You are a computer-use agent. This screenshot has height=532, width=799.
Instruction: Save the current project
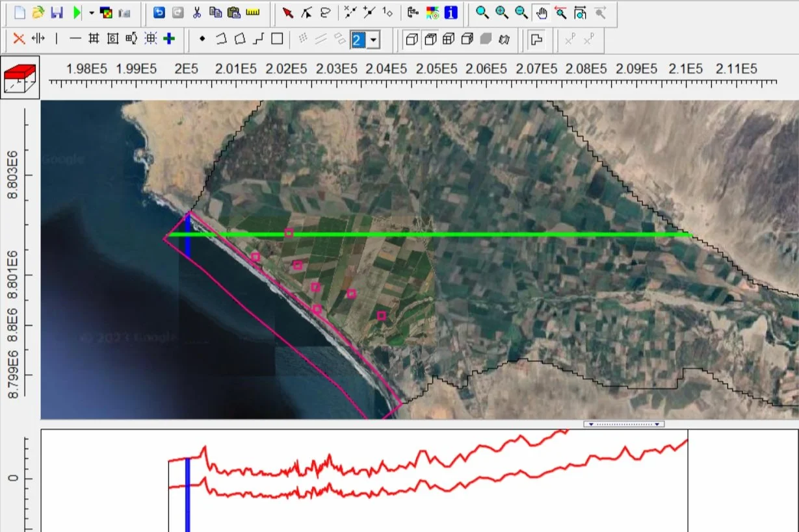58,12
